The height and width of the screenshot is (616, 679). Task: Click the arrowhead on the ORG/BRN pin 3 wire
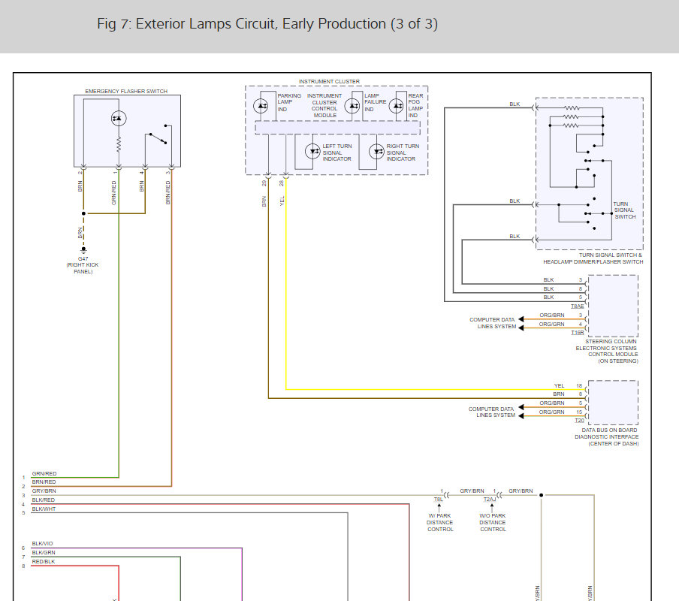(521, 319)
